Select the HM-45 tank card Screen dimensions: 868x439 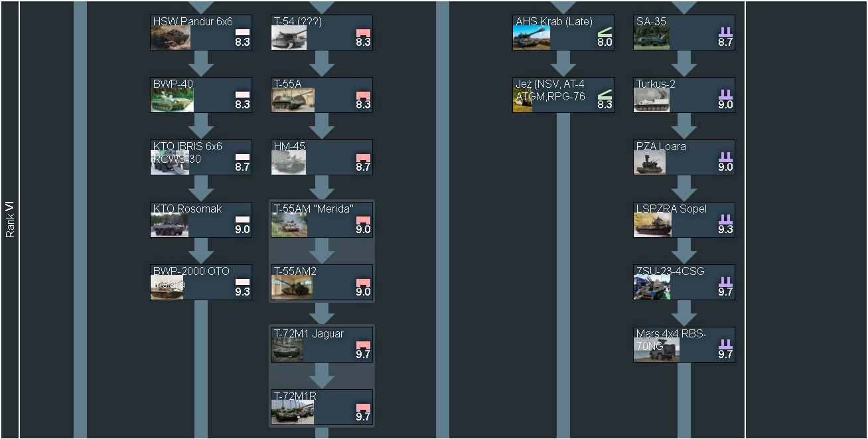[322, 157]
